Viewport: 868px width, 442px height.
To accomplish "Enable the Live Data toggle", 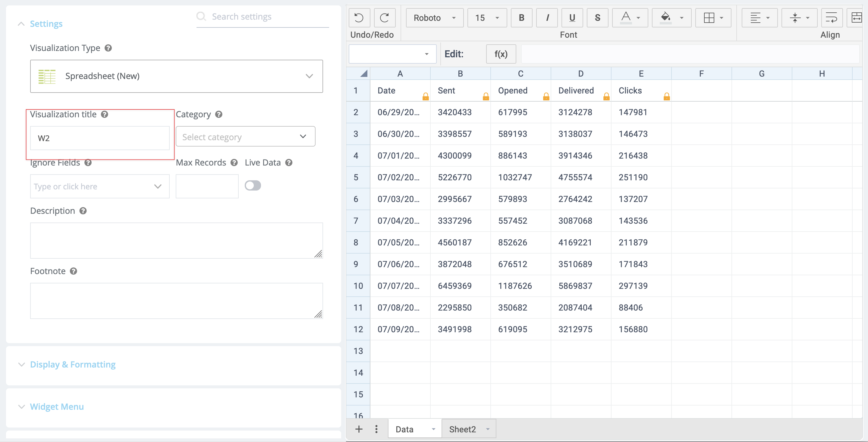I will click(x=253, y=185).
